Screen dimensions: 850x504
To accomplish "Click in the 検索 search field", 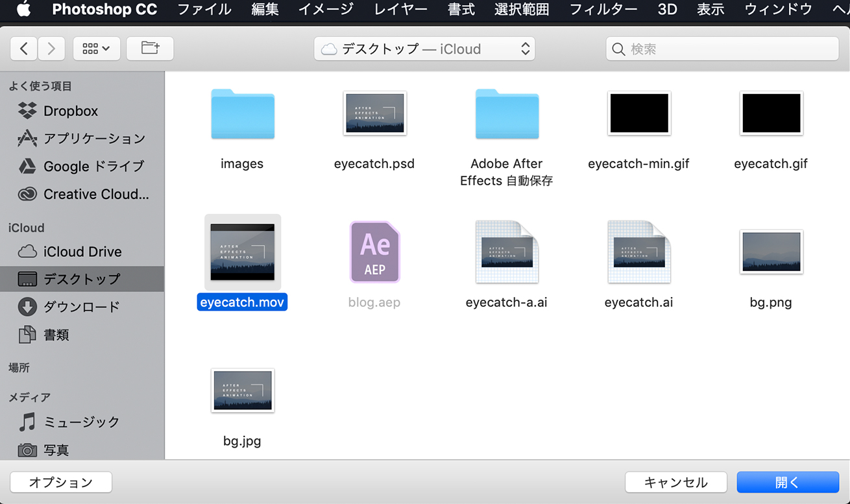I will [722, 49].
